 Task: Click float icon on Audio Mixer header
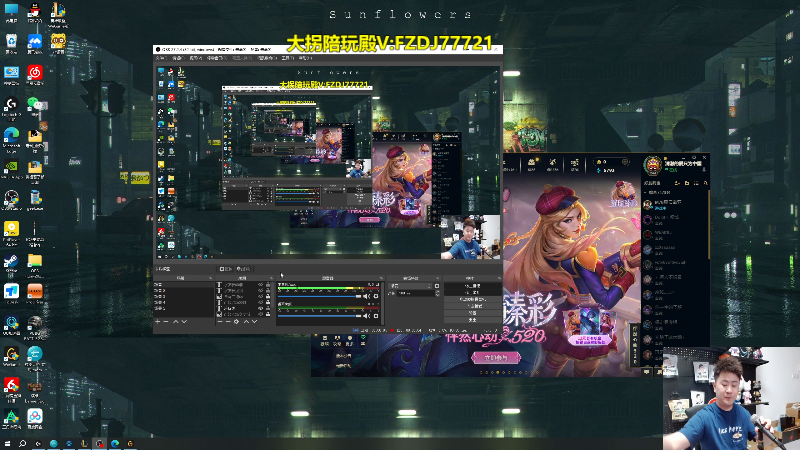coord(381,278)
